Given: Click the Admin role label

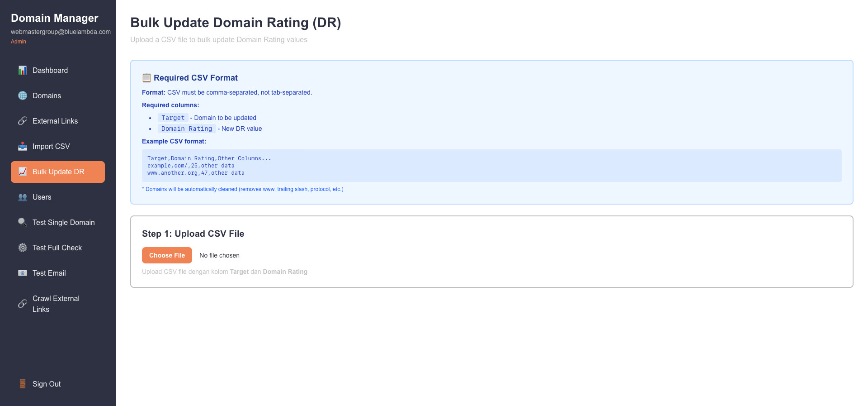Looking at the screenshot, I should 19,42.
